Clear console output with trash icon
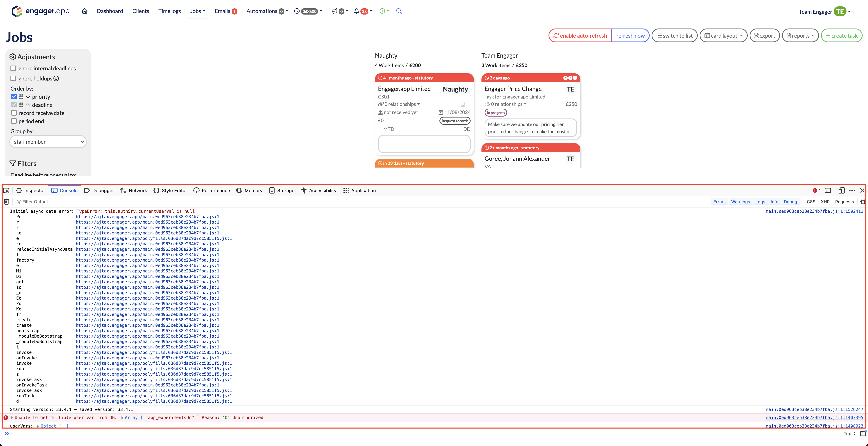The width and height of the screenshot is (868, 446). coord(6,202)
